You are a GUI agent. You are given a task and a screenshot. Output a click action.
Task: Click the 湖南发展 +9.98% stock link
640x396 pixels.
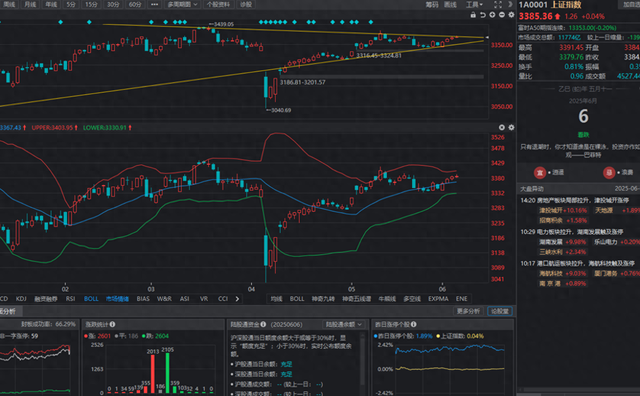pos(563,242)
